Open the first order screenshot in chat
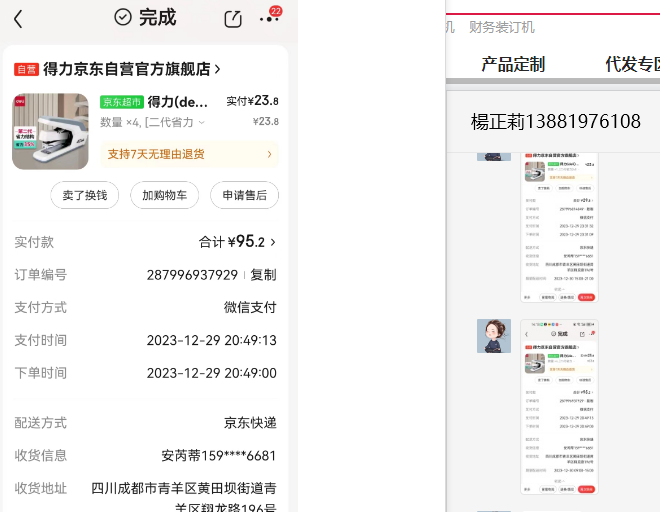This screenshot has width=660, height=512. click(x=559, y=227)
